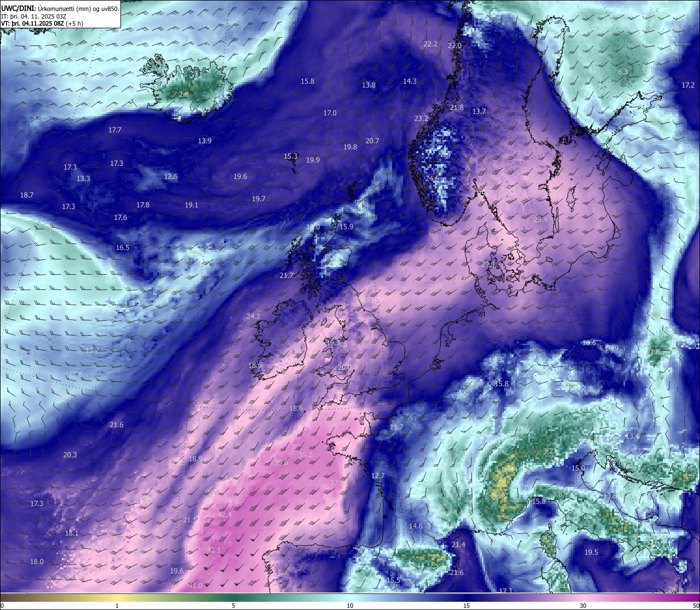Click the 42.1 value off northwest Spain
This screenshot has width=700, height=610.
point(214,550)
